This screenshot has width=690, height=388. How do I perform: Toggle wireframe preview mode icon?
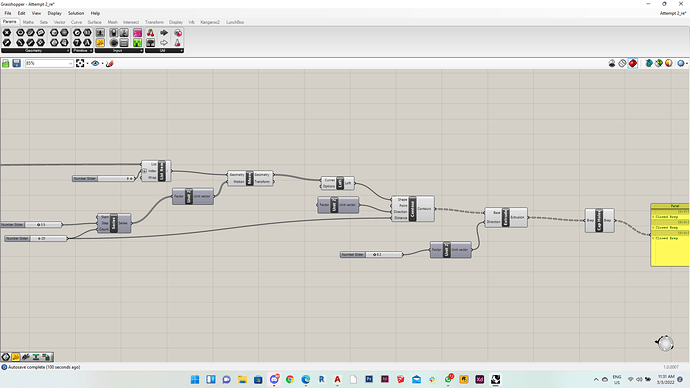click(x=622, y=63)
